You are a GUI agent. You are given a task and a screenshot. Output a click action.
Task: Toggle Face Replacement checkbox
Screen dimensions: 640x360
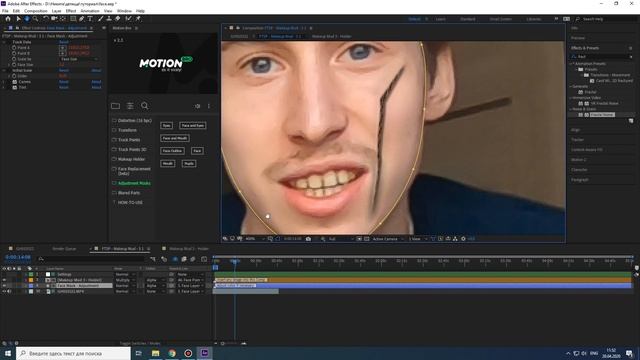[x=114, y=169]
